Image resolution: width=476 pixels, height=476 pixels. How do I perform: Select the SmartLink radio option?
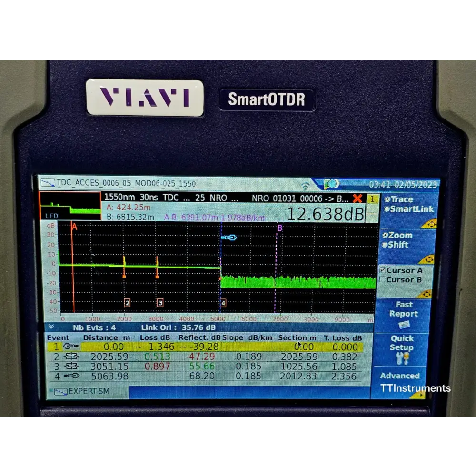coord(408,209)
